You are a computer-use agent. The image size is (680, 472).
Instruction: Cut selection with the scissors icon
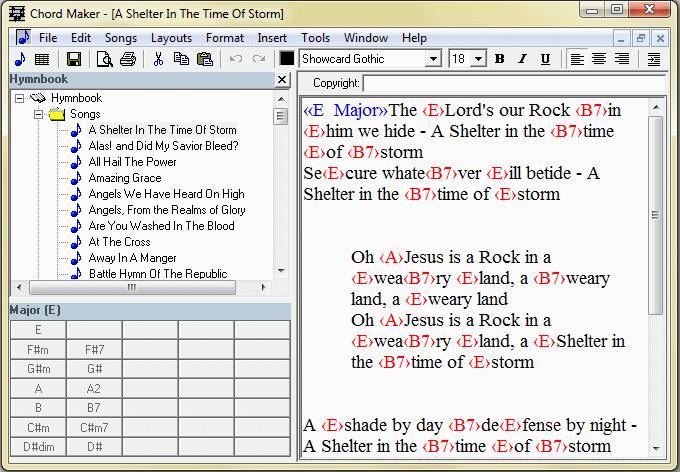pyautogui.click(x=158, y=59)
